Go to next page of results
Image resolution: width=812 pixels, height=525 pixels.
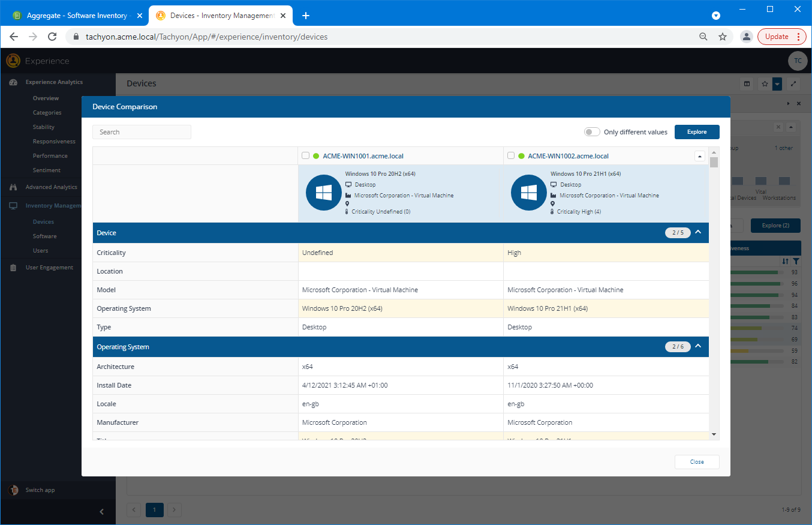(175, 510)
